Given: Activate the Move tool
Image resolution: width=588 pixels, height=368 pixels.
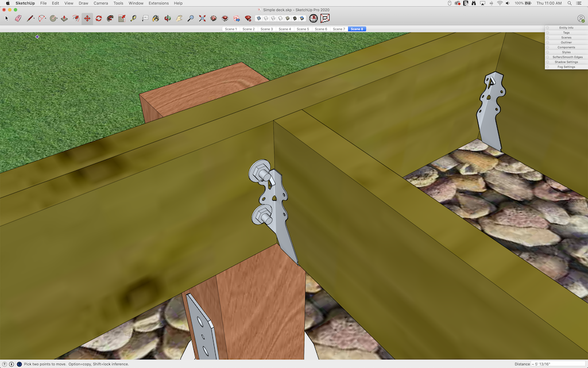Looking at the screenshot, I should (87, 18).
